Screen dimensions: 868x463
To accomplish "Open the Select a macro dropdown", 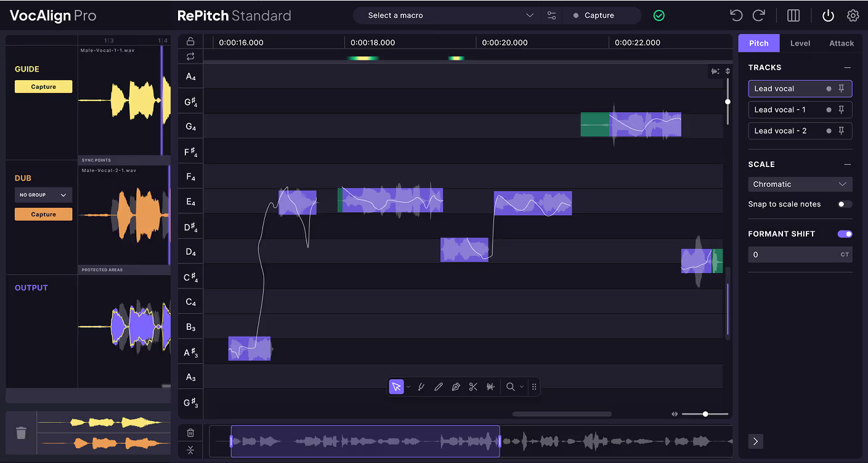I will click(x=447, y=15).
